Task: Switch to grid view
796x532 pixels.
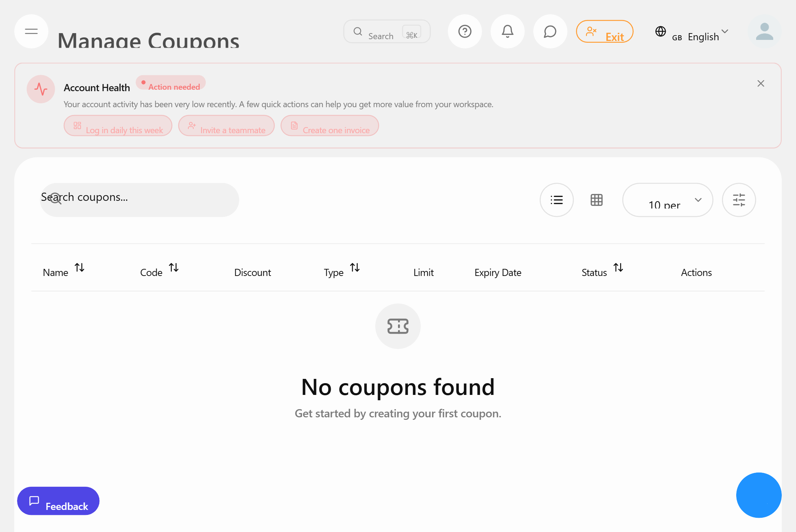Action: coord(597,200)
